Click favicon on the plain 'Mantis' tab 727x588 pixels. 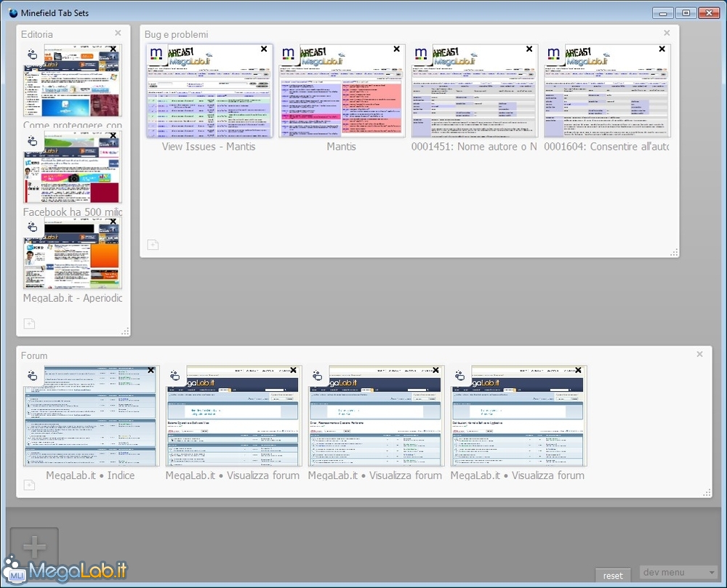click(x=289, y=54)
